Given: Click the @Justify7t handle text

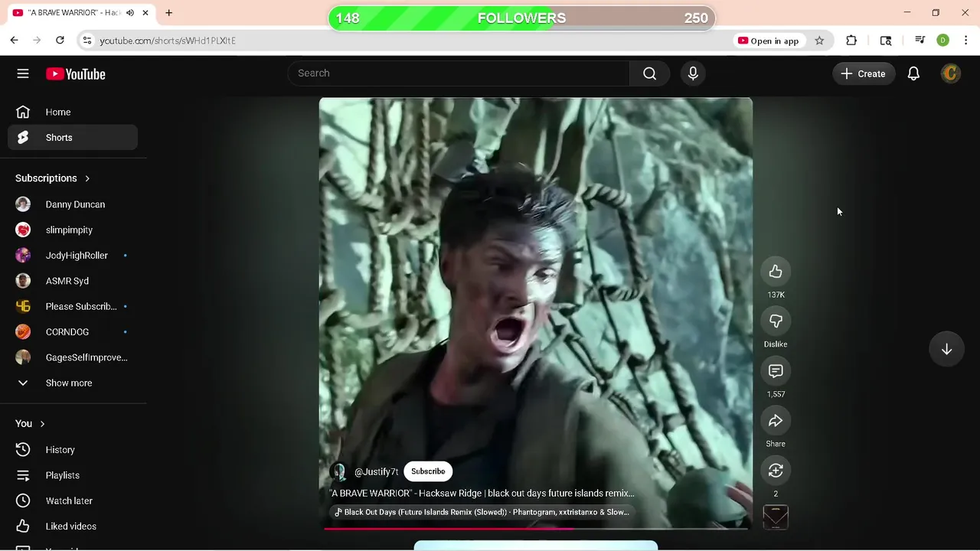Looking at the screenshot, I should coord(376,472).
